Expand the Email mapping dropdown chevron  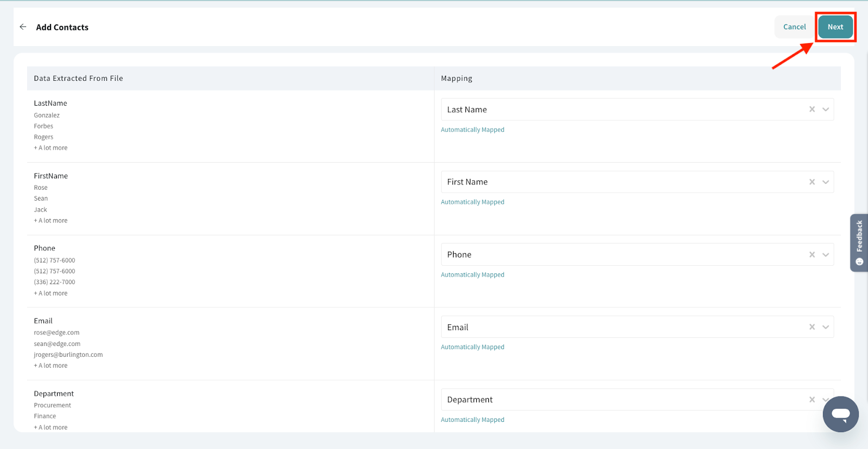click(826, 327)
